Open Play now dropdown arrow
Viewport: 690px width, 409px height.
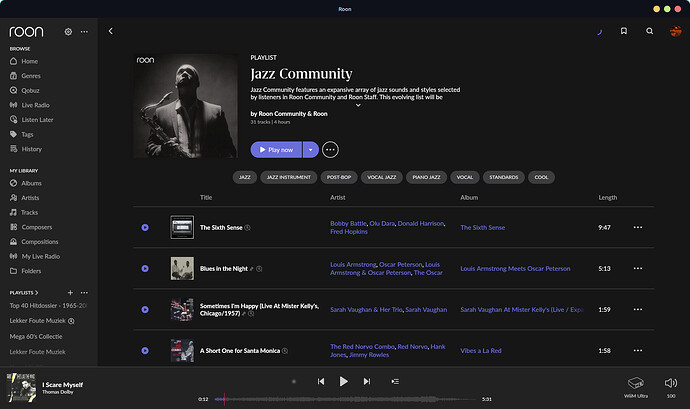click(x=311, y=150)
